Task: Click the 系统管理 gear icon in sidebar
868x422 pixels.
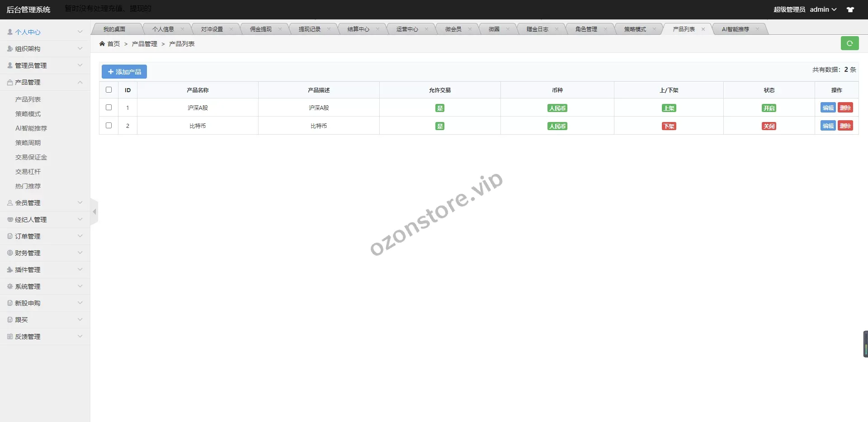Action: (x=10, y=286)
